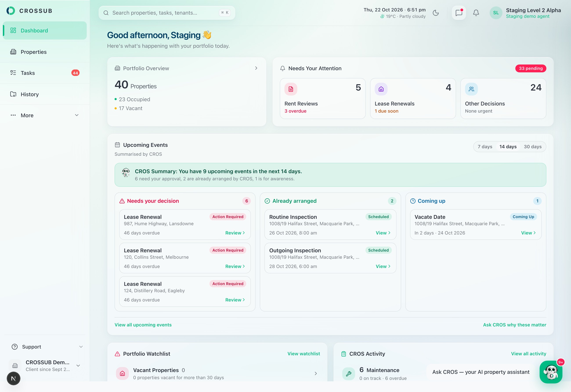Review Lease Renewal at Distillery Road, Eagleby

pyautogui.click(x=235, y=300)
